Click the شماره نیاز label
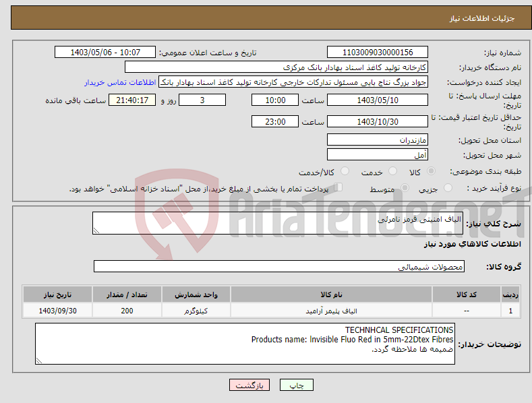Viewport: 532px width, 403px height. [x=502, y=53]
